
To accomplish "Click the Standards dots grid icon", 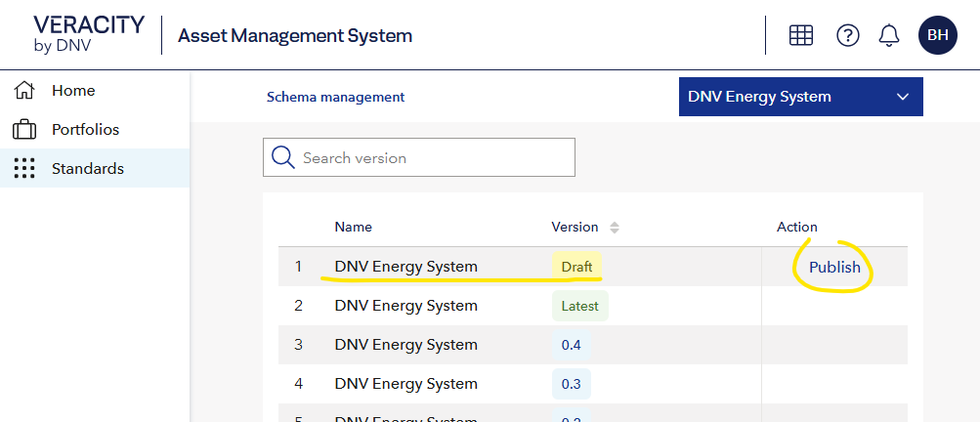I will pyautogui.click(x=23, y=168).
